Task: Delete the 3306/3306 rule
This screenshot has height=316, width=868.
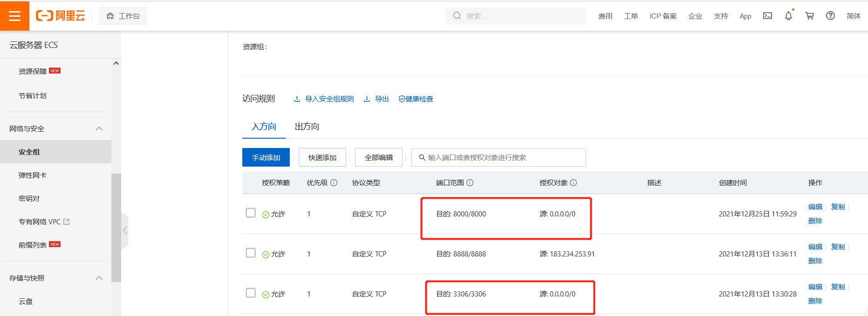Action: pos(815,301)
